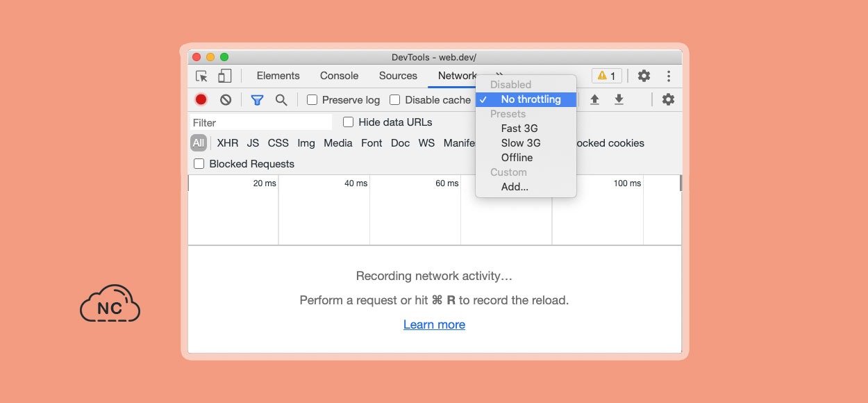Filter requests by WS type

426,143
